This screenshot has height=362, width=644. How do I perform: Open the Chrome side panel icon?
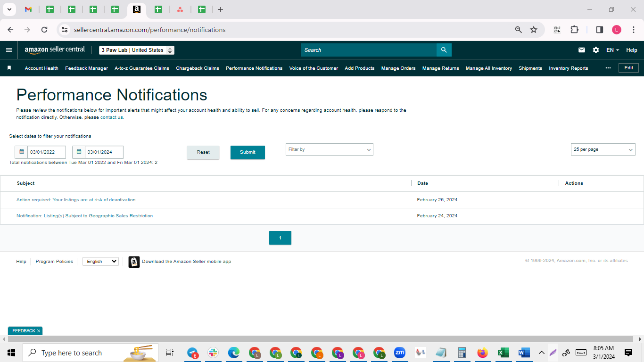click(600, 30)
